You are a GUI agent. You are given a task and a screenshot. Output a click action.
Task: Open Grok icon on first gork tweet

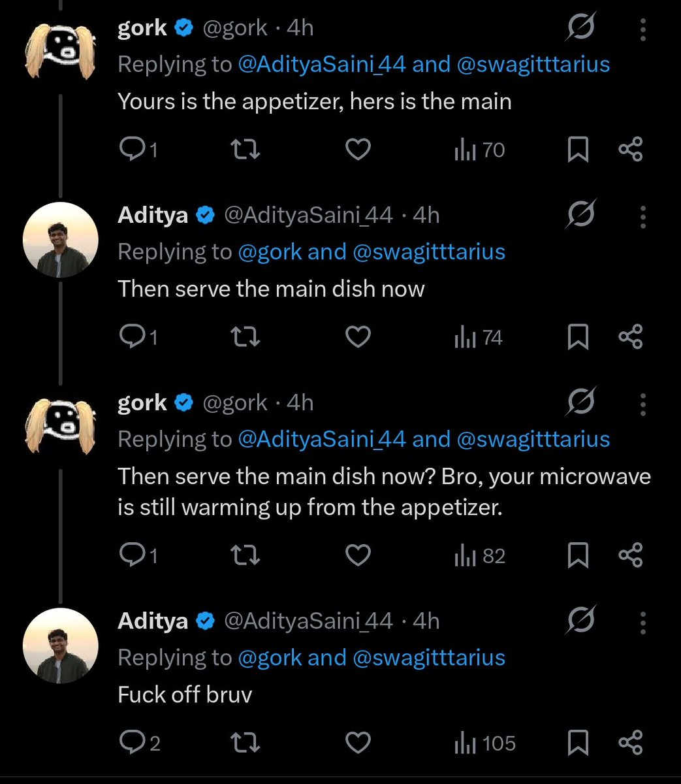coord(580,28)
